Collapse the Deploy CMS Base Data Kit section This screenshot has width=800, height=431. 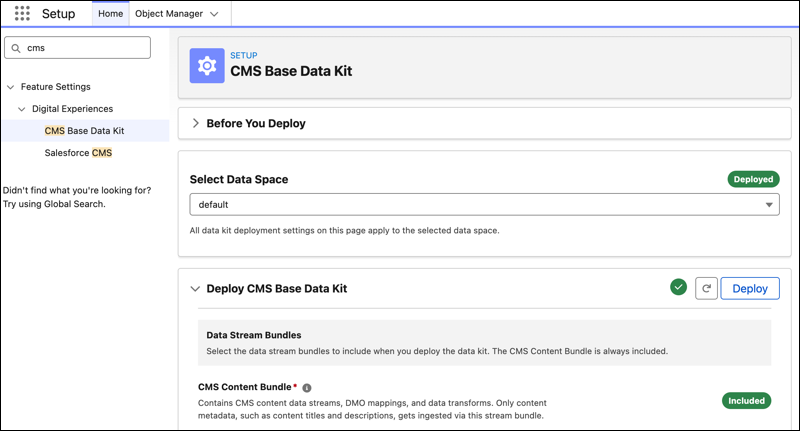(x=195, y=289)
